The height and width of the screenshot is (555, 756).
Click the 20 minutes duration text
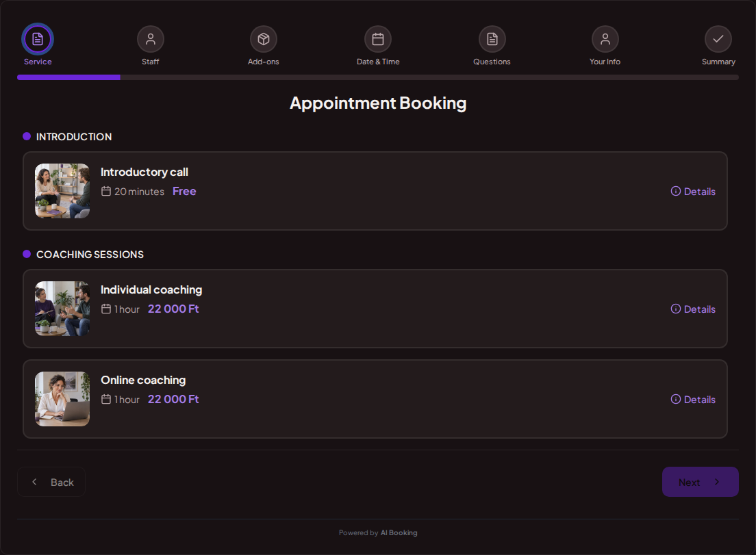point(139,192)
